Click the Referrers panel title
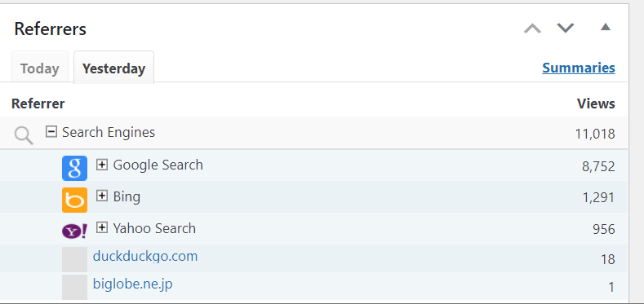 coord(50,29)
